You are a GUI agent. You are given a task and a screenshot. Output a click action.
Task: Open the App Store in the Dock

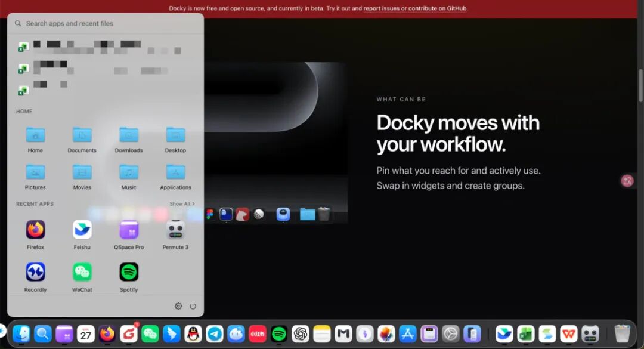click(x=408, y=334)
